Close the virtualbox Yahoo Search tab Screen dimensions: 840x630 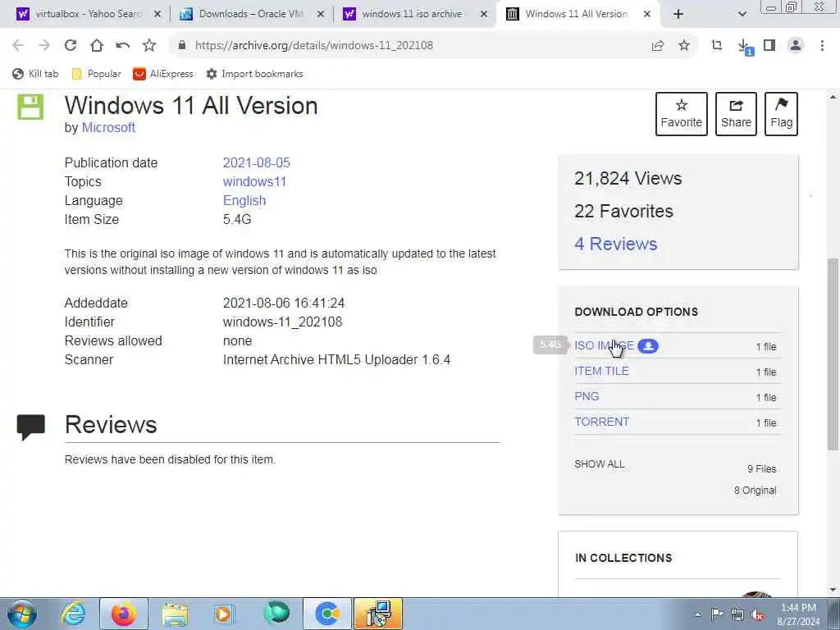point(157,15)
